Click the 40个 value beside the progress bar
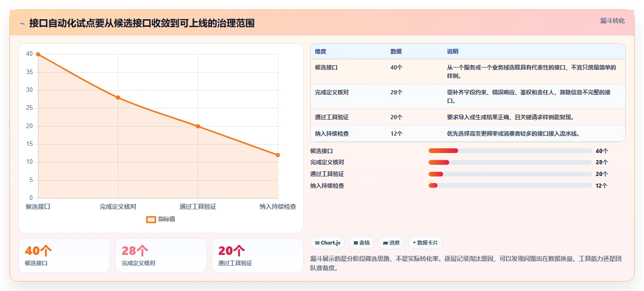Viewport: 644px width, 291px height. (x=602, y=151)
